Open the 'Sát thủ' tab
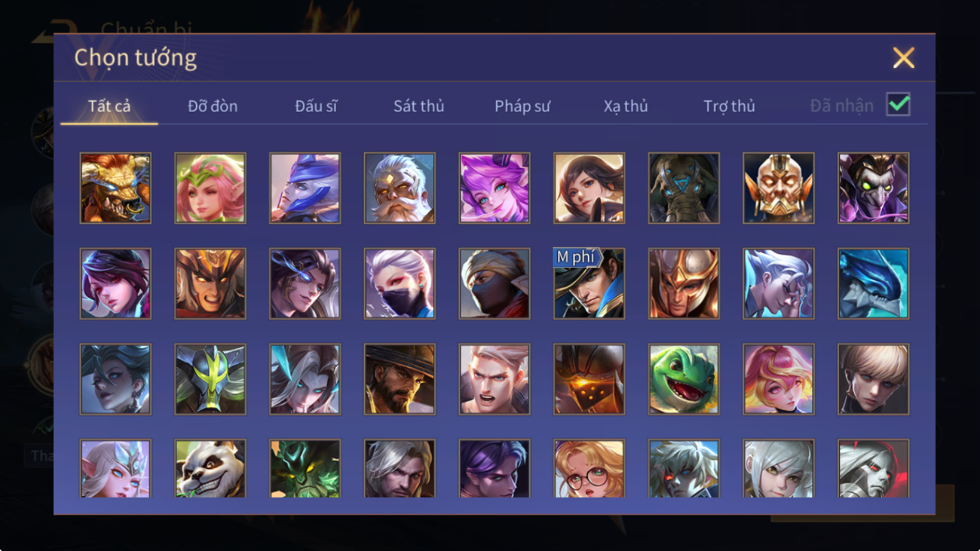 point(418,106)
